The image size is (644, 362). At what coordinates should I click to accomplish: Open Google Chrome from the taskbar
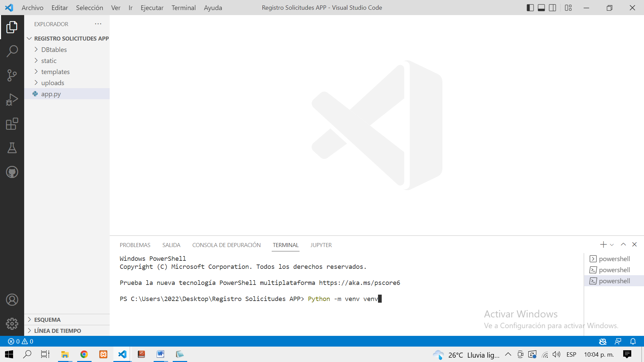pos(84,354)
